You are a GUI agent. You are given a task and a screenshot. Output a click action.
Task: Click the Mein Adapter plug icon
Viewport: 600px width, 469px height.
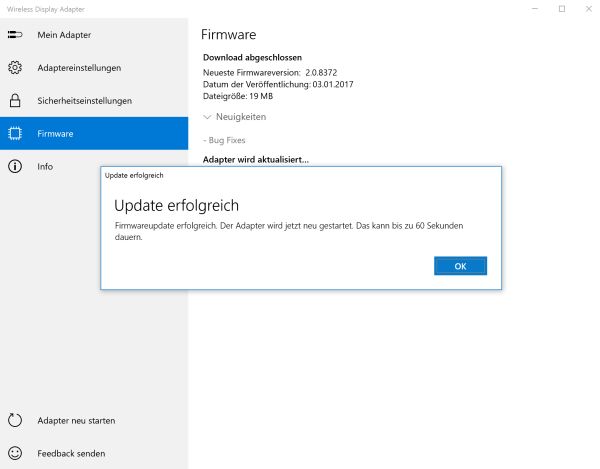(15, 35)
